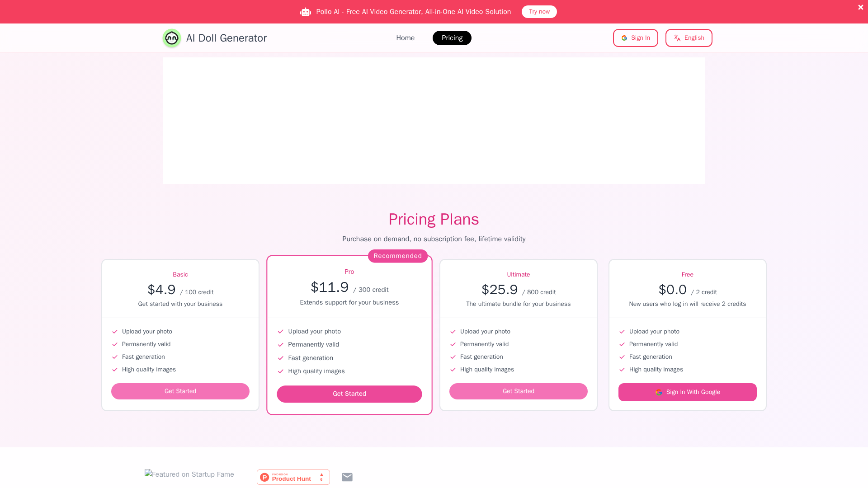Get started with the Ultimate plan
This screenshot has width=868, height=488.
click(518, 391)
